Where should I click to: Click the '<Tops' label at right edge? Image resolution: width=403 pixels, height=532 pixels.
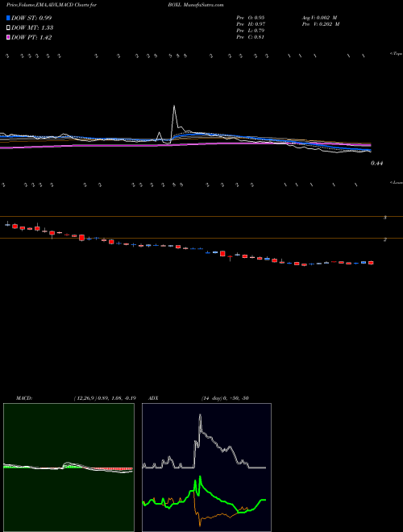[397, 54]
